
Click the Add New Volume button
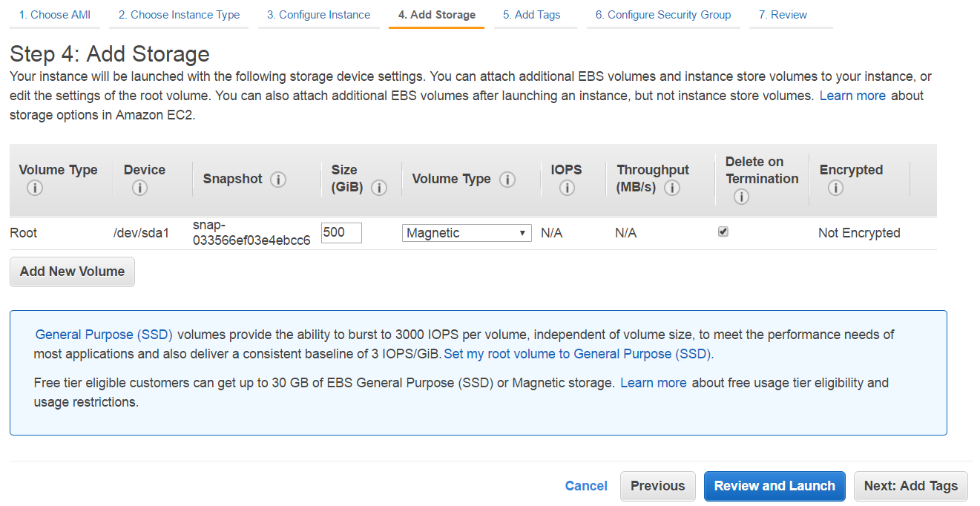point(71,272)
